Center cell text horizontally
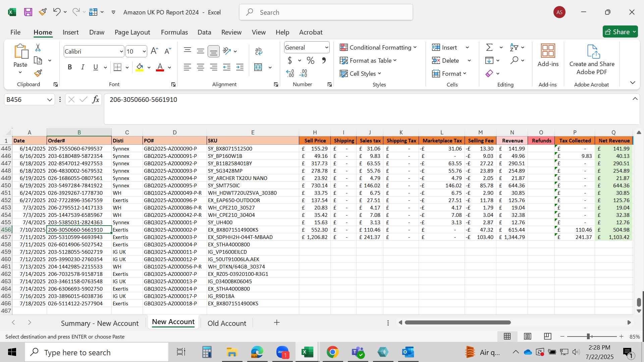The image size is (644, 362). pyautogui.click(x=201, y=67)
